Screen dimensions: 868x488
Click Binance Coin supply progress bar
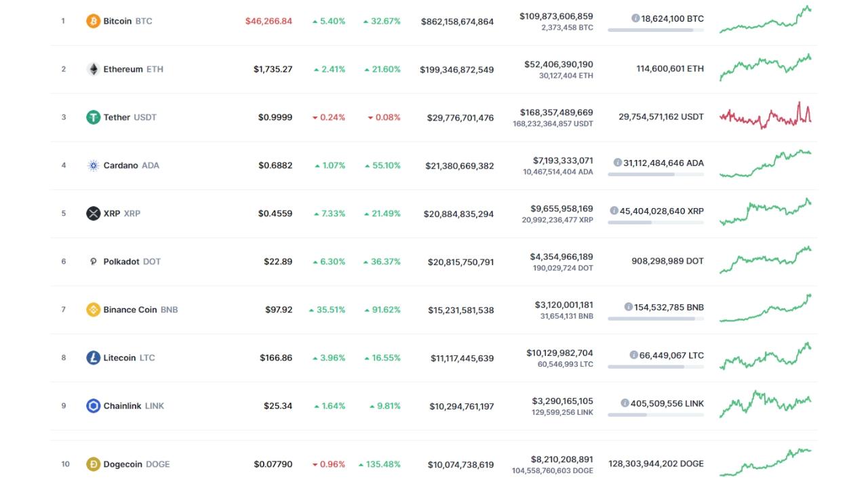pos(656,319)
